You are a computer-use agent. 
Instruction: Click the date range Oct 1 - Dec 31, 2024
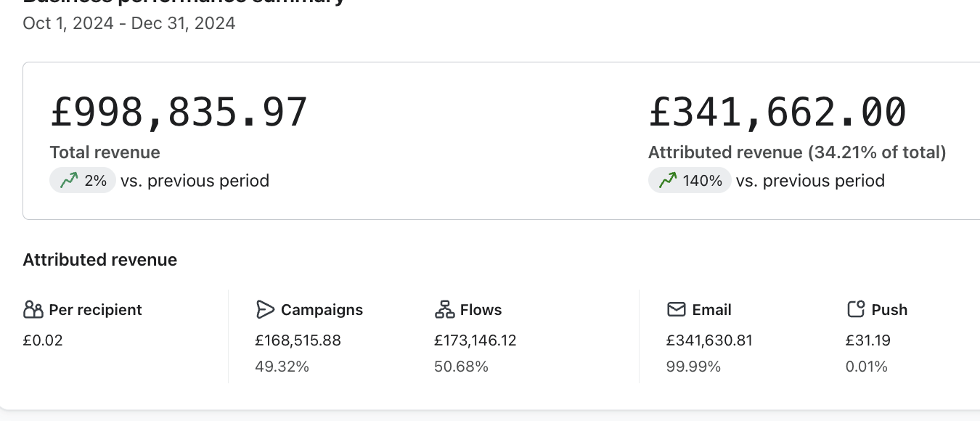pos(129,23)
